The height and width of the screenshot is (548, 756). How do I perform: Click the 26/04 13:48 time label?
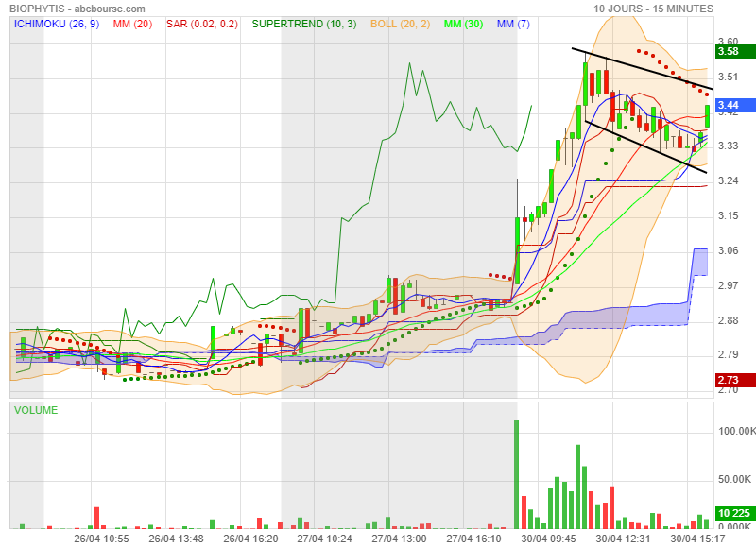pos(176,539)
